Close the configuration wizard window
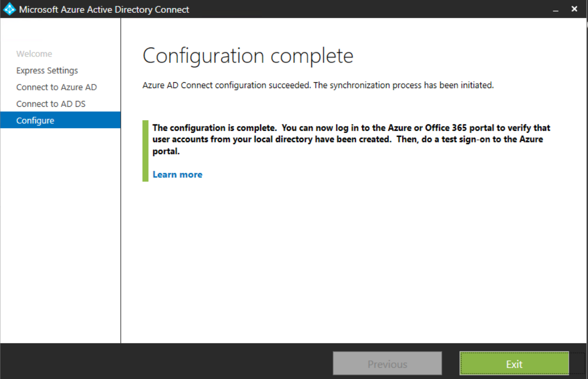This screenshot has width=588, height=379. pos(574,9)
